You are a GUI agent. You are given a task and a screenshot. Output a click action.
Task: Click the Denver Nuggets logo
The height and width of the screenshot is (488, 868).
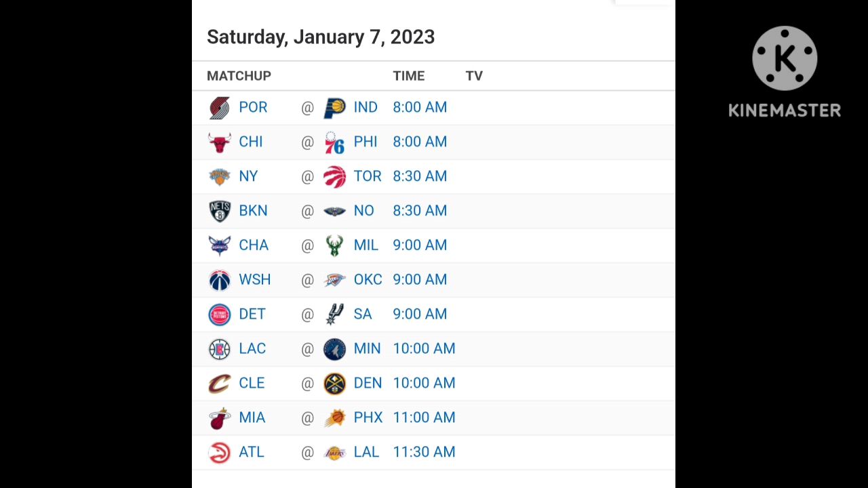click(334, 384)
